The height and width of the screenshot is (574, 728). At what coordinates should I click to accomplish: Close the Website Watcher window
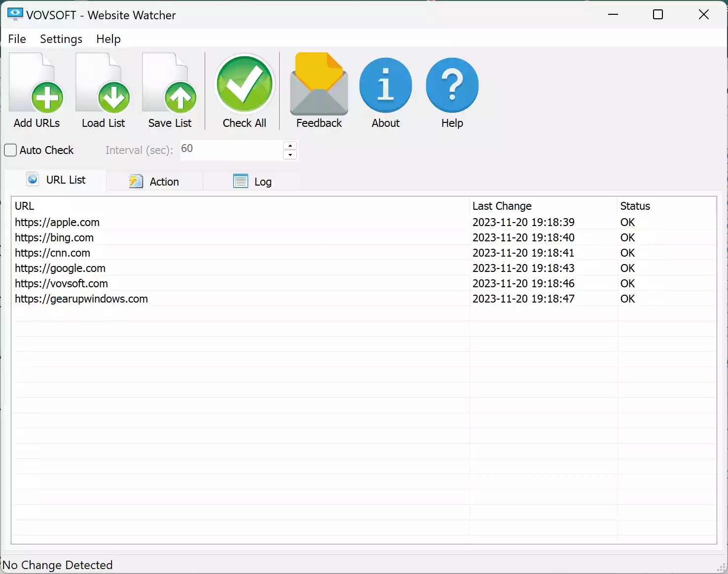pyautogui.click(x=704, y=14)
